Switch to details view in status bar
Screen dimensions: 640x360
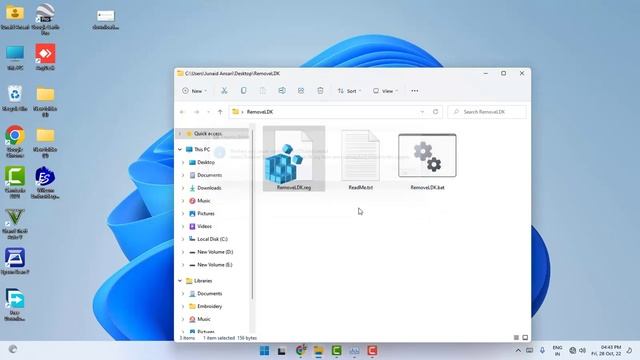coord(516,338)
